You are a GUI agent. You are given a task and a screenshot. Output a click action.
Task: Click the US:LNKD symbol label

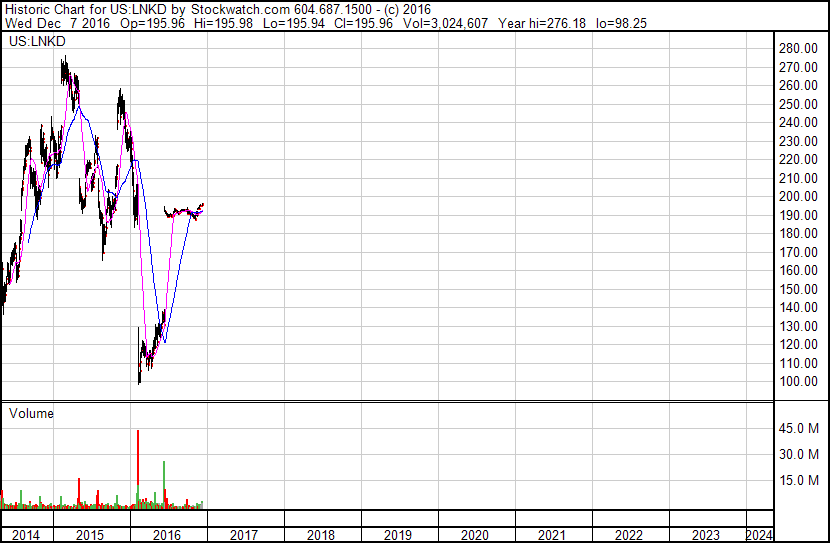click(x=37, y=41)
